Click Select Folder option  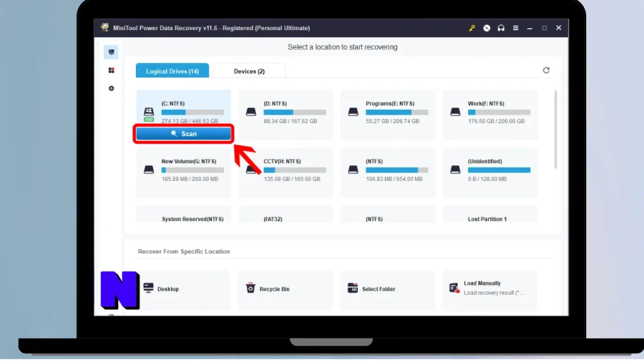(387, 289)
